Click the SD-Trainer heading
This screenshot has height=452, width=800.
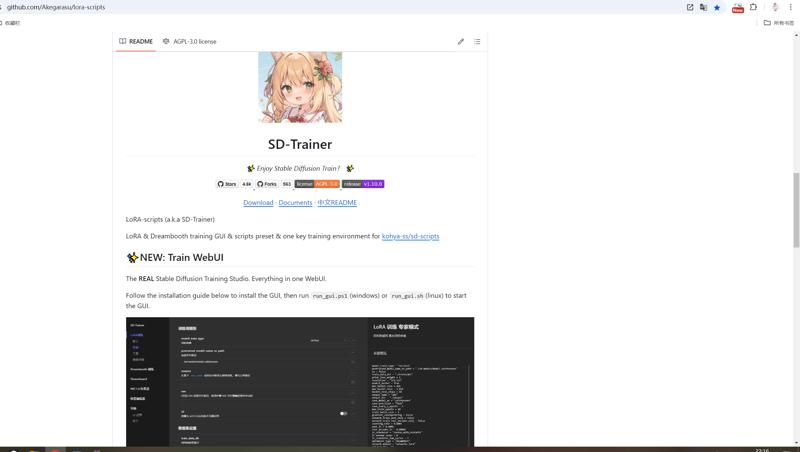pos(300,144)
